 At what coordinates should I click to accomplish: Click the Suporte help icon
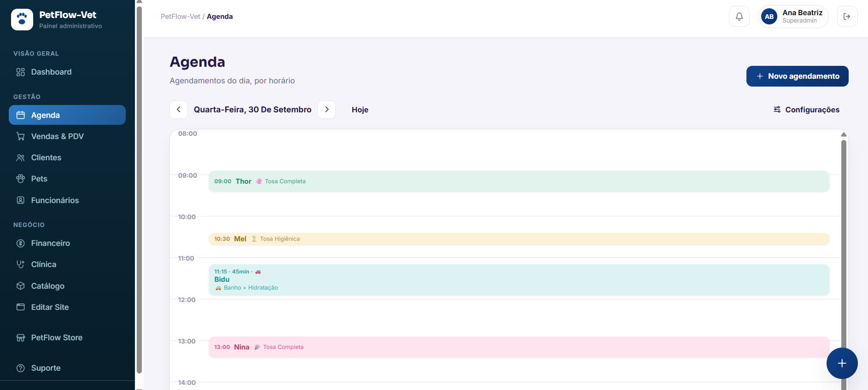coord(20,368)
